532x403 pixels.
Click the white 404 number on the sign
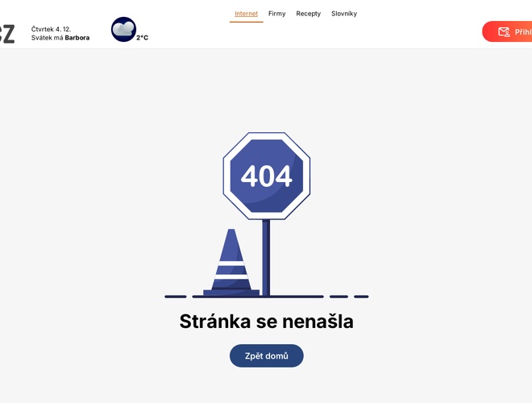point(266,176)
